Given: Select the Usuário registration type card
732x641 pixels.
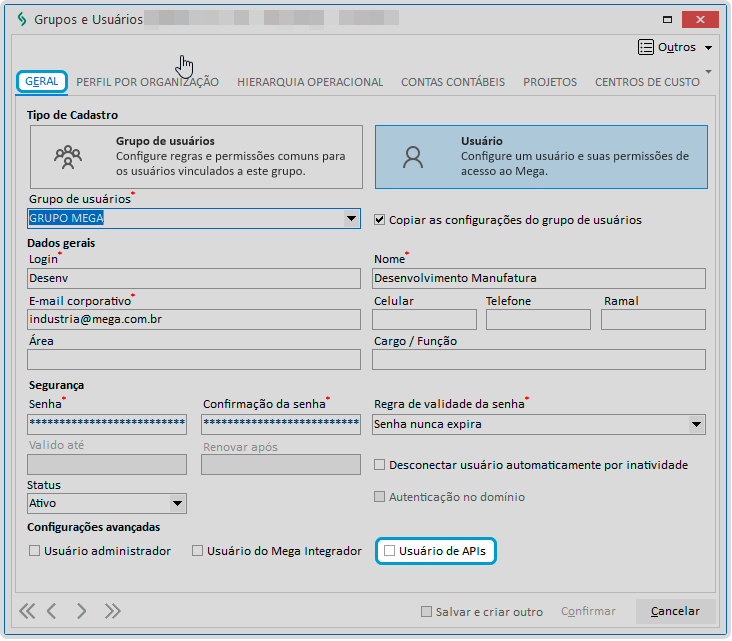Looking at the screenshot, I should pyautogui.click(x=541, y=157).
